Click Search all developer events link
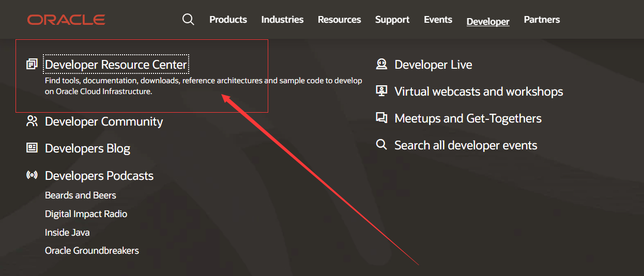Image resolution: width=644 pixels, height=276 pixels. tap(466, 145)
